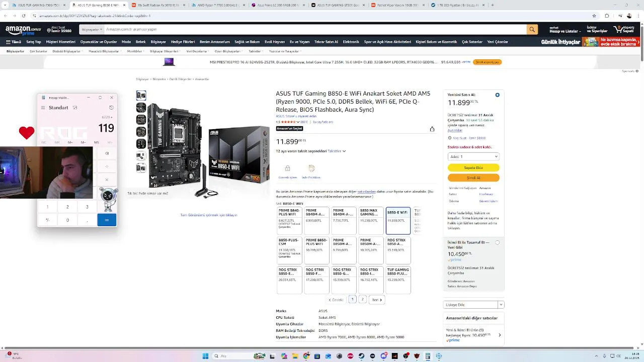The height and width of the screenshot is (362, 644).
Task: Expand the Taksitler installment options
Action: (x=337, y=151)
